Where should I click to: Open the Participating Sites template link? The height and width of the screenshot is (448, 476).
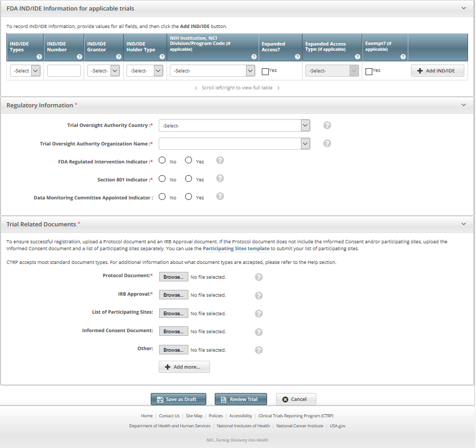(236, 249)
